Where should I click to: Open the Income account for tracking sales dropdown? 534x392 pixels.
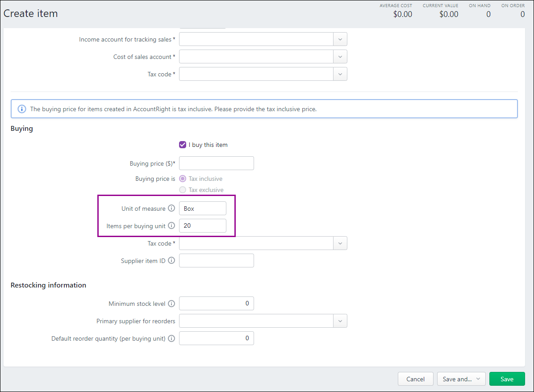pos(340,39)
